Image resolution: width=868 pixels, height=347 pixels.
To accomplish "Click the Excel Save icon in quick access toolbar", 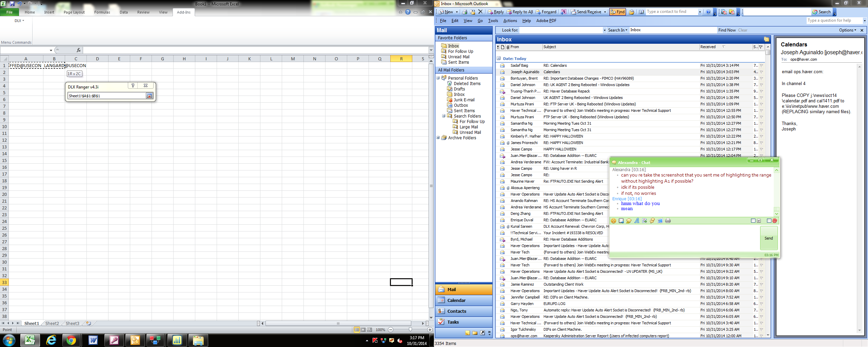I will [x=12, y=4].
